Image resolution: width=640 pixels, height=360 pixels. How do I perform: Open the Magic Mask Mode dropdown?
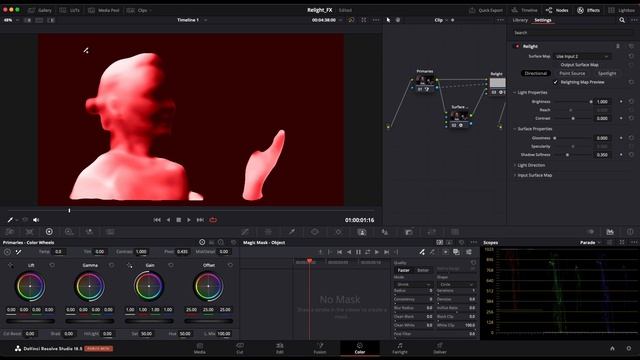point(413,284)
